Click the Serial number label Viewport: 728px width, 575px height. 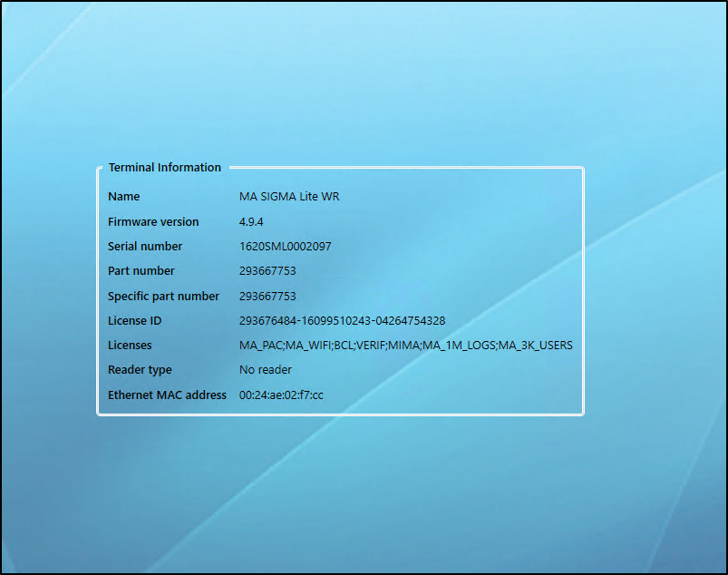click(145, 246)
